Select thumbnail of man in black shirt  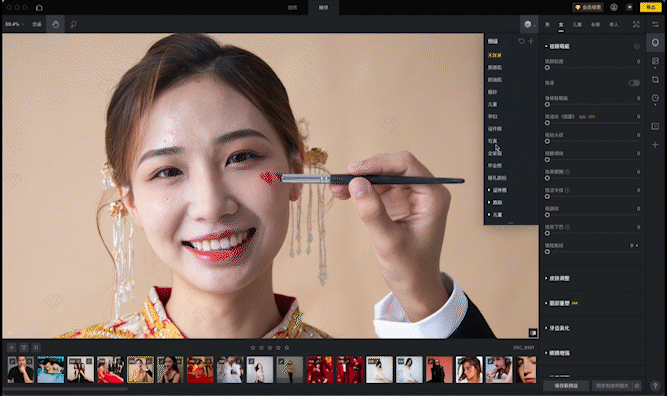(x=20, y=370)
